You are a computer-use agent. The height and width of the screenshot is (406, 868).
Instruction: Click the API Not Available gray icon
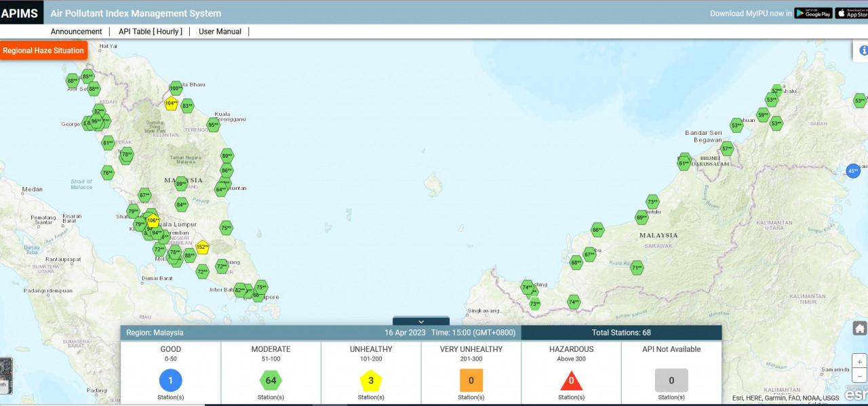click(671, 380)
